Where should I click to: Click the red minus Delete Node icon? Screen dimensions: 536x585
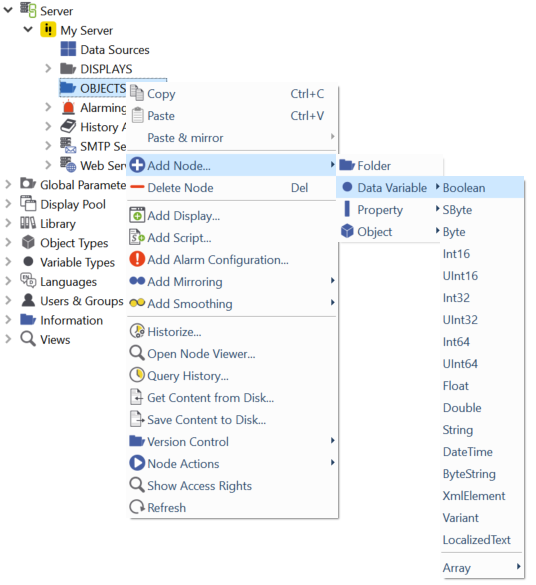point(137,187)
